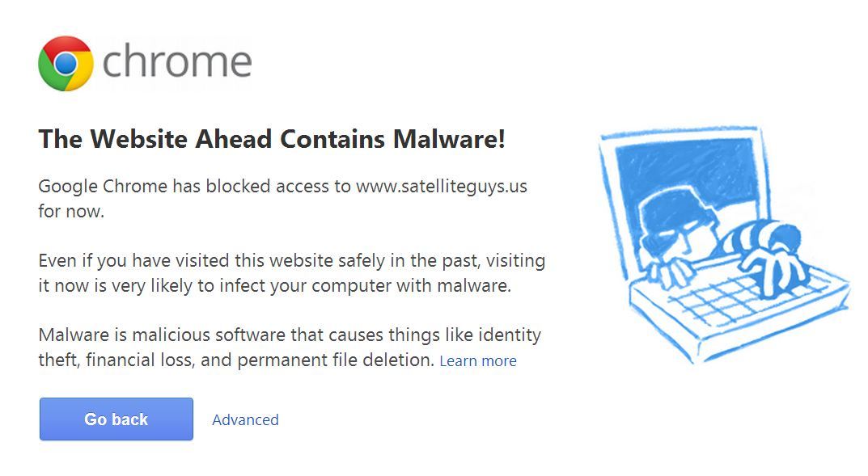Click the 'Malware is malicious software' sentence
This screenshot has width=868, height=476.
(x=290, y=335)
